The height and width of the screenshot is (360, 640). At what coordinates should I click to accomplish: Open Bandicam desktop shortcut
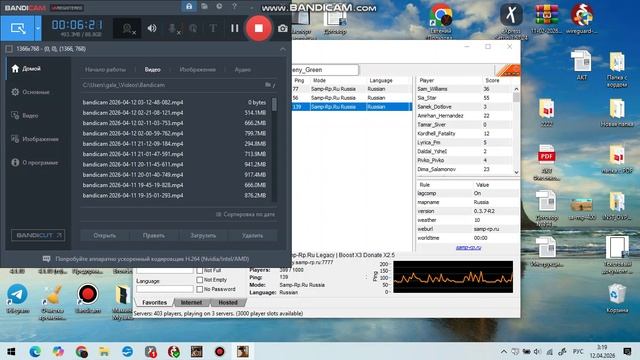[87, 299]
